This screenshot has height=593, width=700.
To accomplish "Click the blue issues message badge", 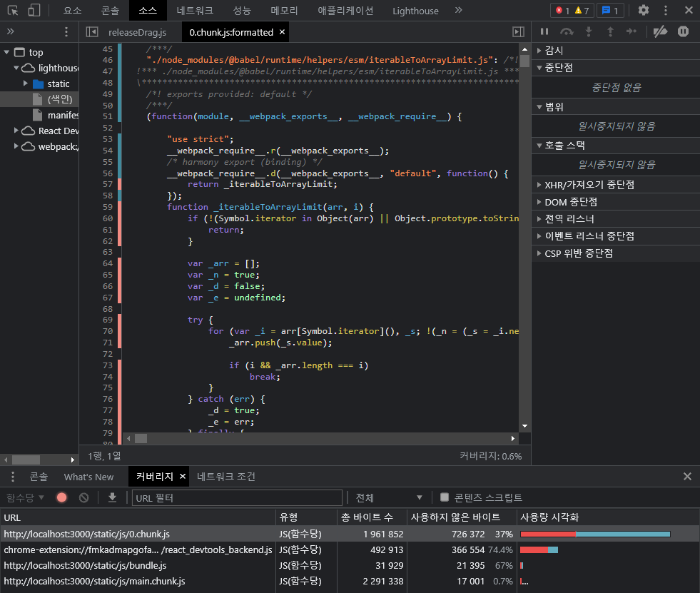I will tap(610, 10).
